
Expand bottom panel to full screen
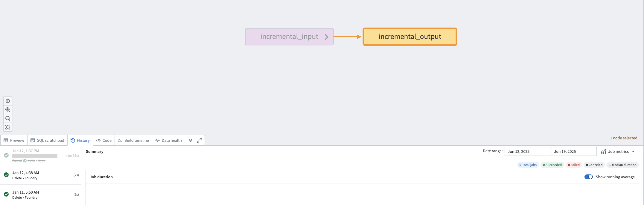(x=199, y=140)
